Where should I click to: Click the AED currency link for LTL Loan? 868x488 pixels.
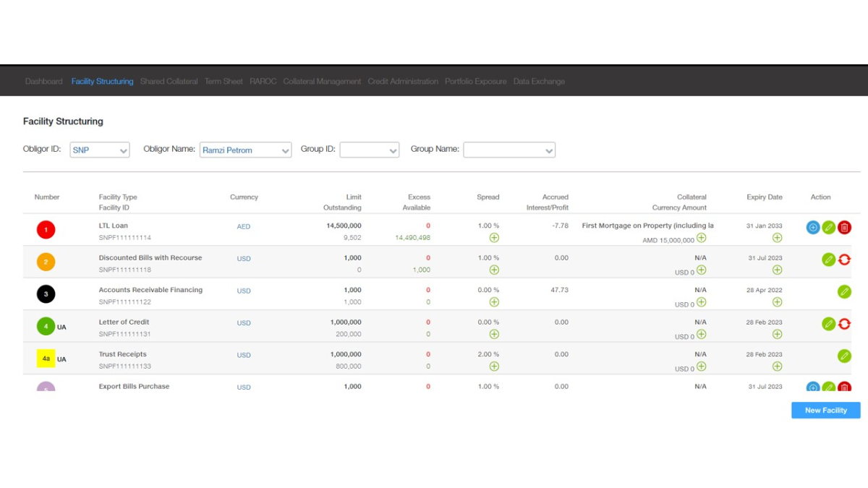[244, 227]
